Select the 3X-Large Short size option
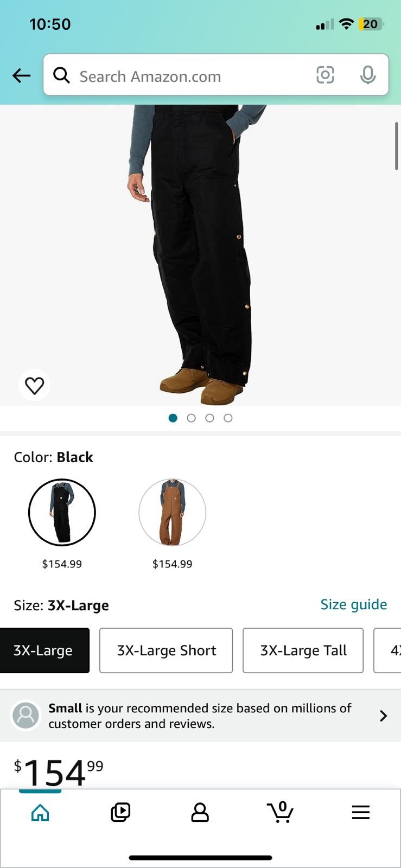Viewport: 401px width, 868px height. [x=166, y=650]
